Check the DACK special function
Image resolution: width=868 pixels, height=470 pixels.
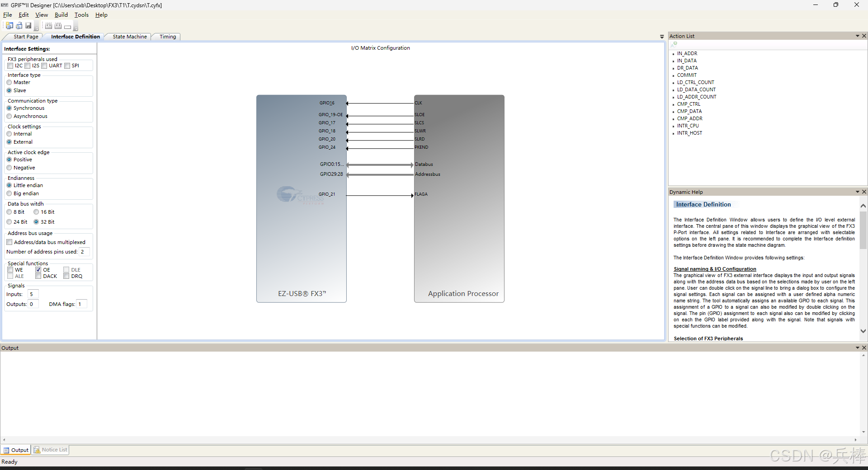38,276
